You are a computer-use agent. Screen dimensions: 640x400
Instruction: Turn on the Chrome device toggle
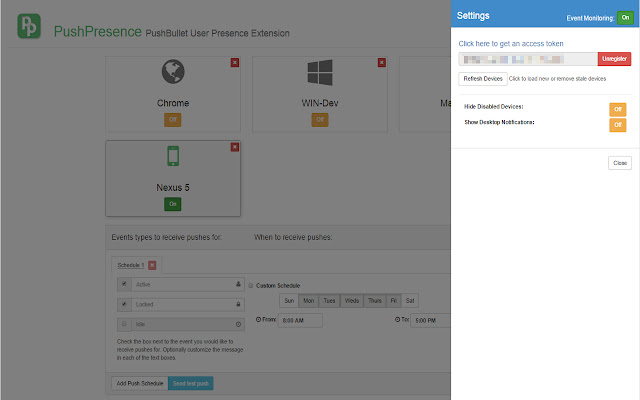[x=173, y=119]
